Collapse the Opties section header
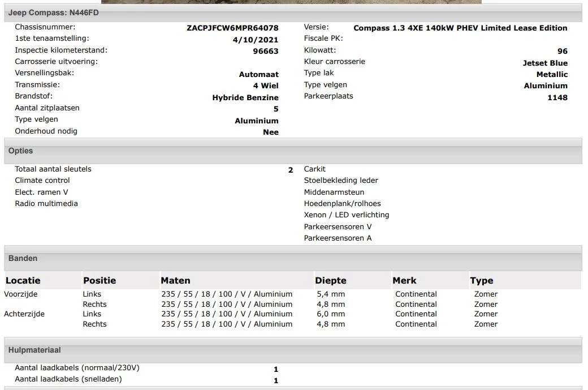 point(21,151)
